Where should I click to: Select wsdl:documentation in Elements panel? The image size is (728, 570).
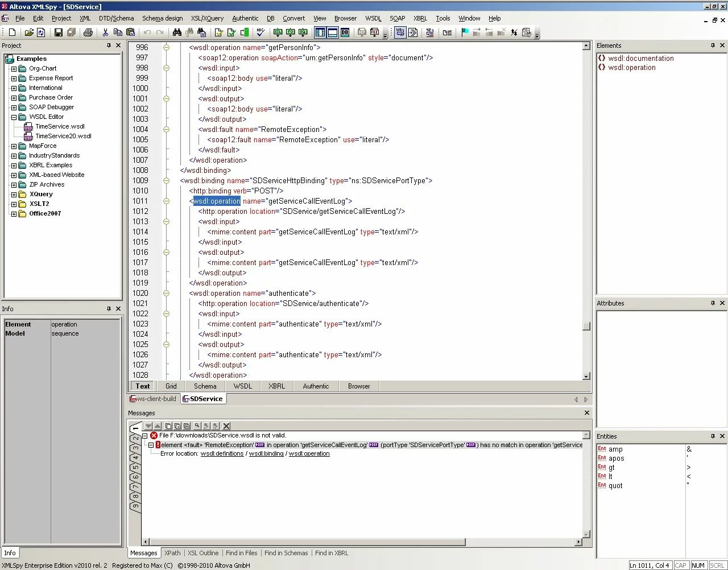pos(640,59)
